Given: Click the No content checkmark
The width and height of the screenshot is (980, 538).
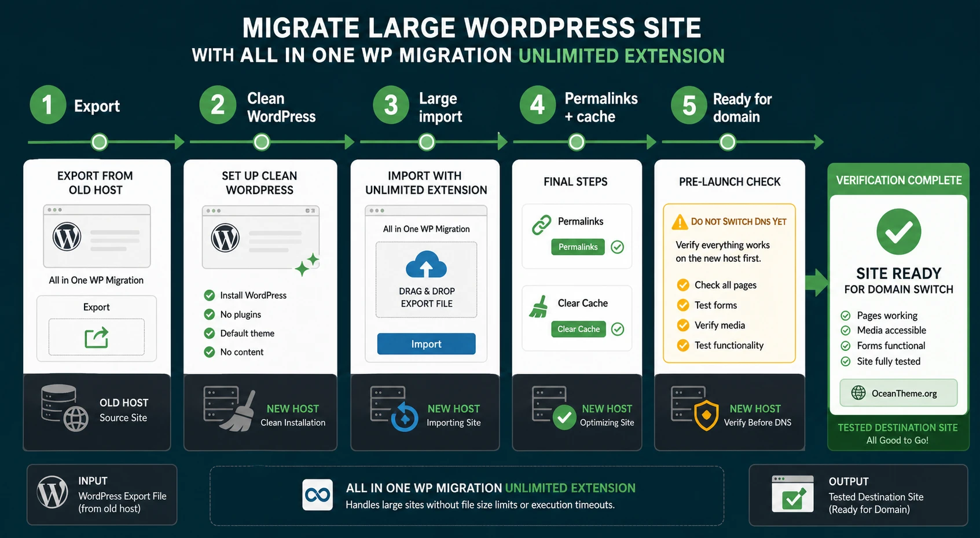Looking at the screenshot, I should pos(210,352).
